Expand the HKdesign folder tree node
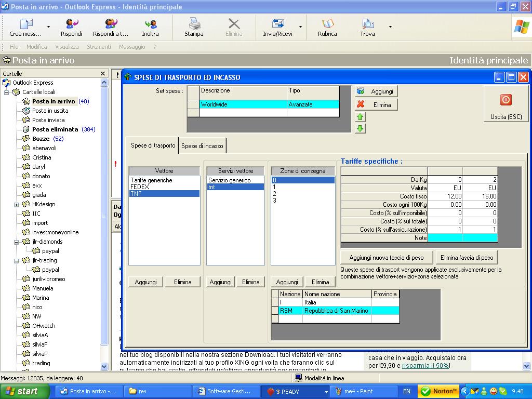 coord(17,205)
